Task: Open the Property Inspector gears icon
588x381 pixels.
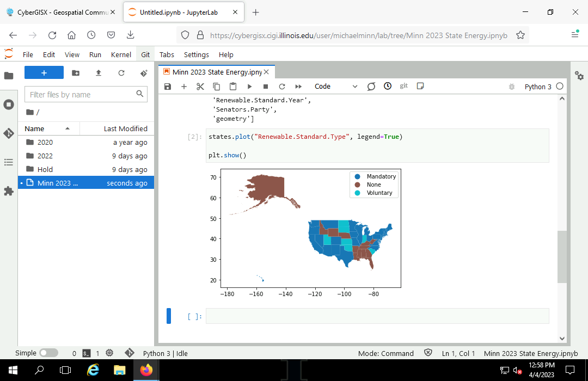Action: click(579, 76)
